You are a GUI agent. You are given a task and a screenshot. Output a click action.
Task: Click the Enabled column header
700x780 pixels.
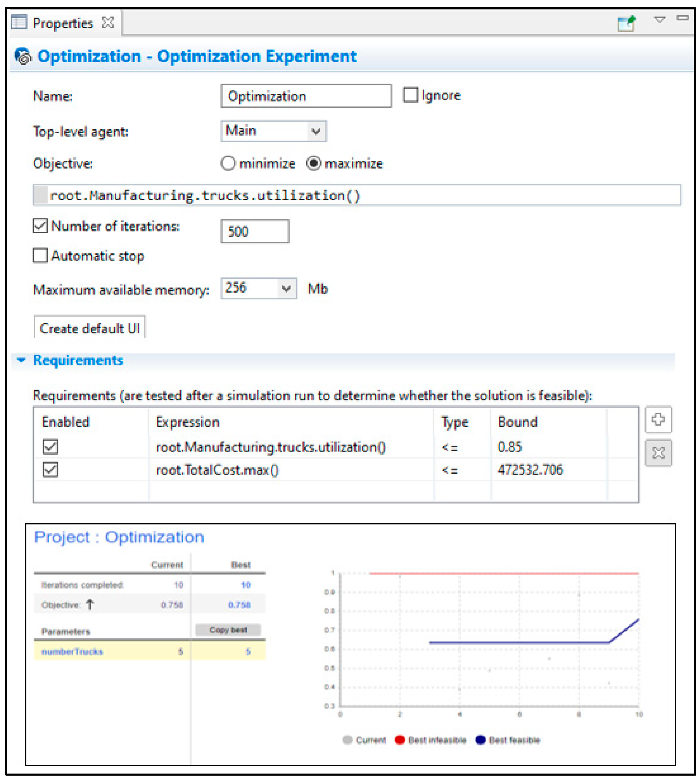click(66, 422)
